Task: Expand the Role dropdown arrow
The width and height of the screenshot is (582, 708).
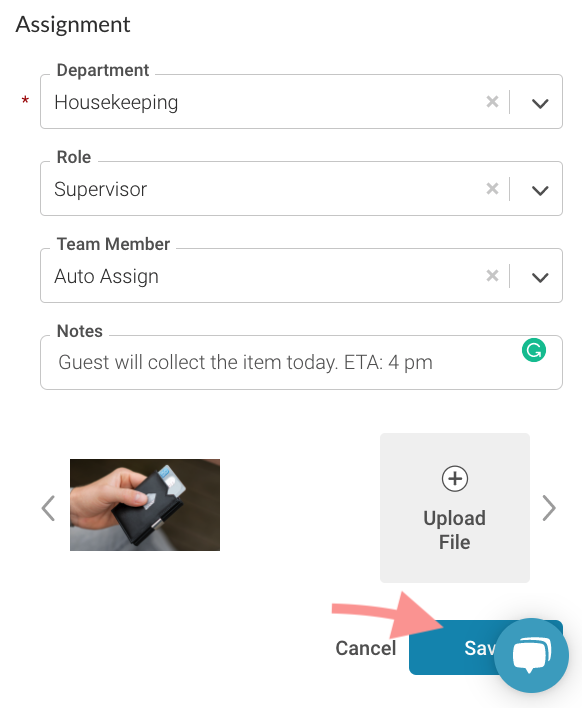Action: 540,190
